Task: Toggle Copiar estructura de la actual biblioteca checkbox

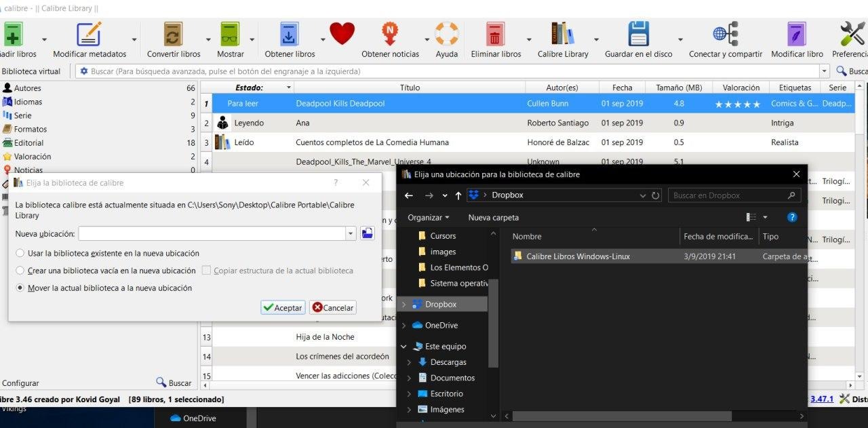Action: point(206,271)
